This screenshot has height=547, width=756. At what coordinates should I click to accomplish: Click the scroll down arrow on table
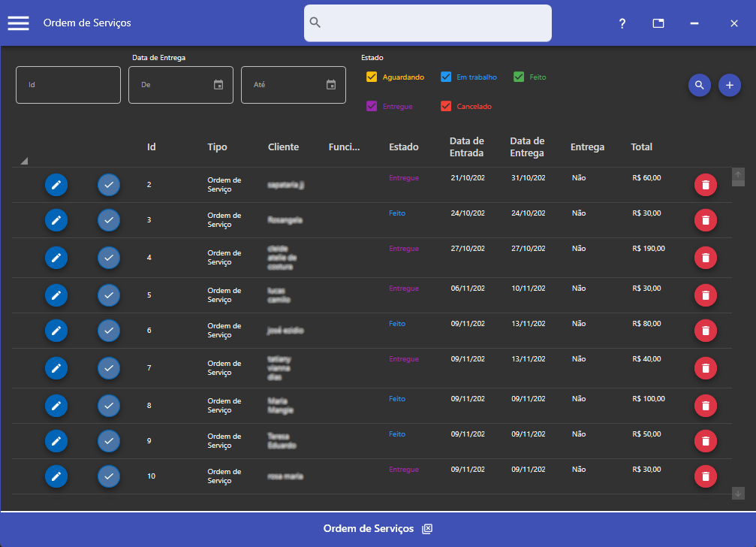coord(738,494)
